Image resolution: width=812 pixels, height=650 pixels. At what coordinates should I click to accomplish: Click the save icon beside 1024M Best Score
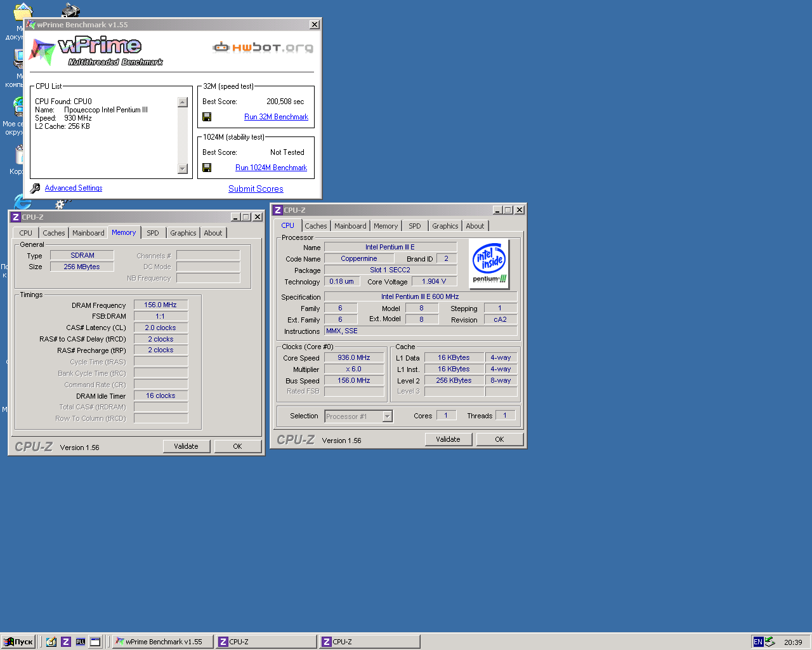coord(207,168)
